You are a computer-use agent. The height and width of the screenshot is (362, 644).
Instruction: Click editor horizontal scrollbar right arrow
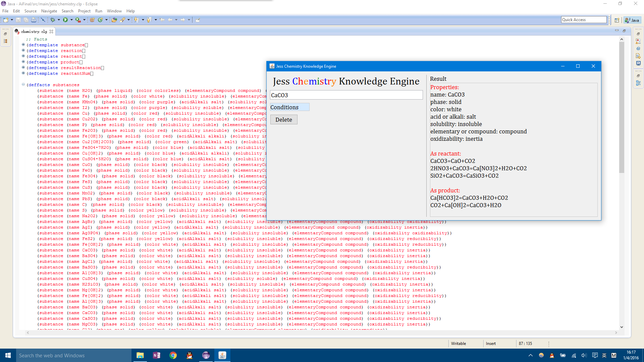[x=616, y=333]
